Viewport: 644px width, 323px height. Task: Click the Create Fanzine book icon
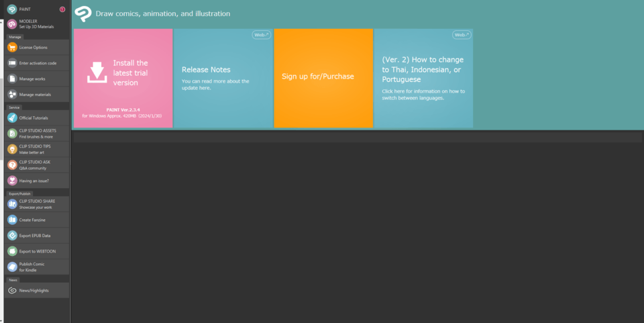pos(12,220)
